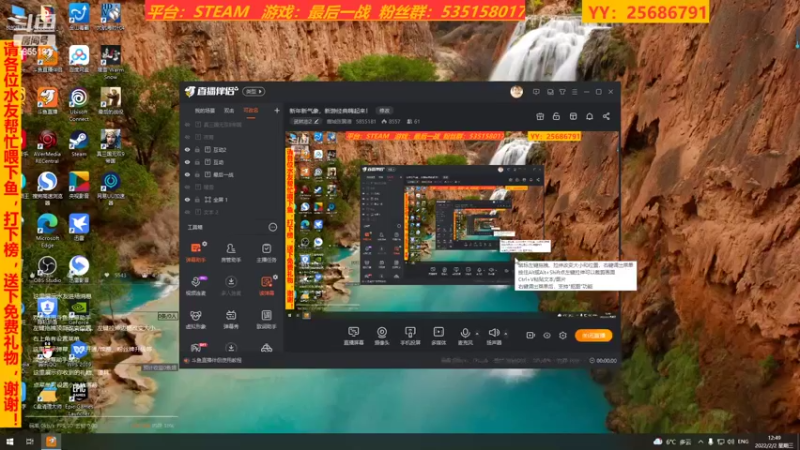Open Epic Games Launcher from the desktop
Image resolution: width=800 pixels, height=450 pixels.
[79, 397]
